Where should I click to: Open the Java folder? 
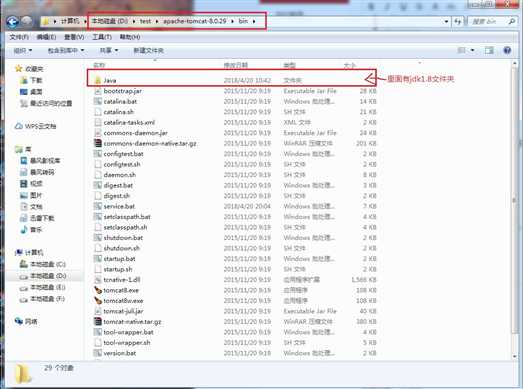pyautogui.click(x=109, y=80)
